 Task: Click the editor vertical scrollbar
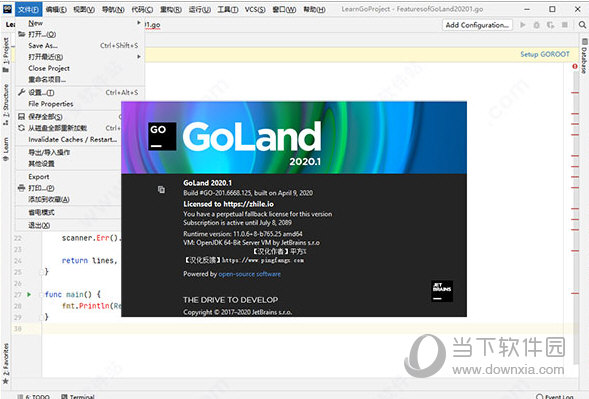575,218
